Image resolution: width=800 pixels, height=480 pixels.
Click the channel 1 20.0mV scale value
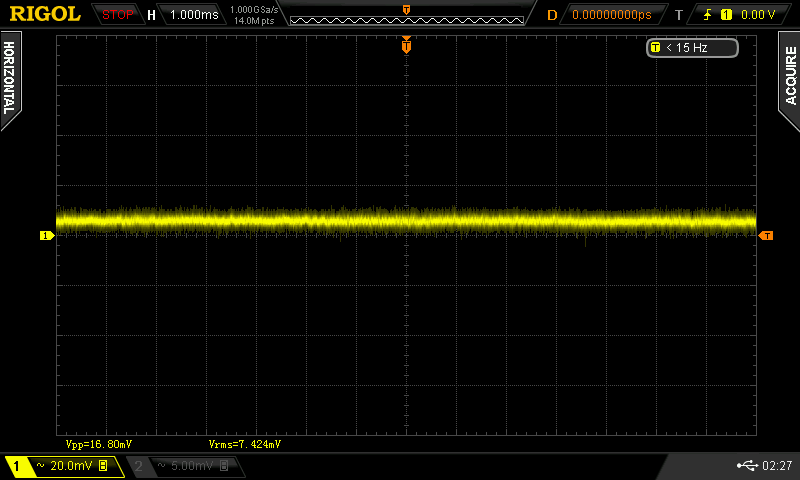(71, 466)
